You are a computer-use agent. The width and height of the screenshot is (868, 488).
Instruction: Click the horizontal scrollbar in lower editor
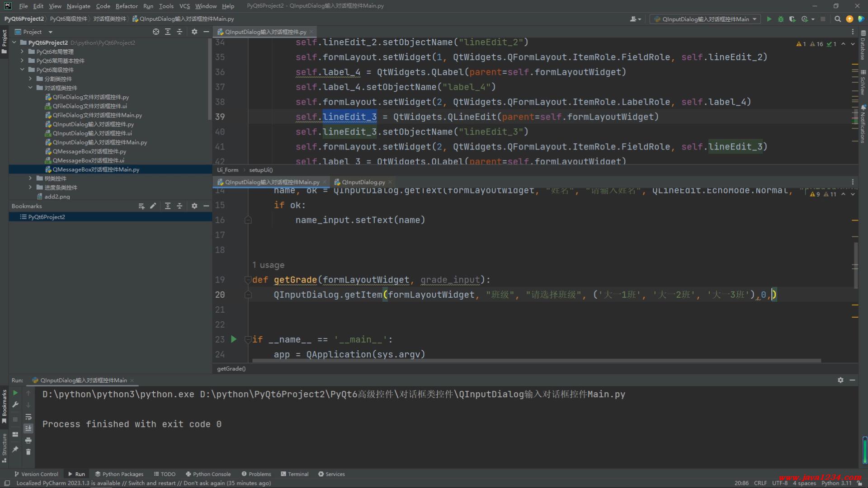pos(536,361)
